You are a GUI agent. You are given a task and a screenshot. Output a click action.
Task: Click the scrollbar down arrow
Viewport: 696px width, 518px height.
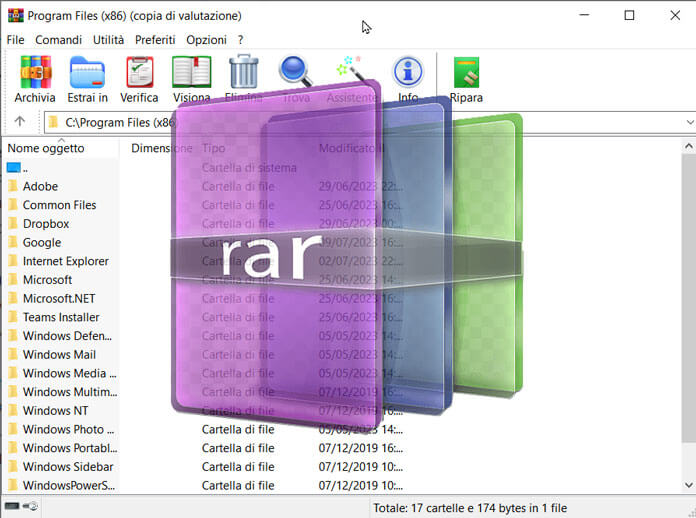688,485
